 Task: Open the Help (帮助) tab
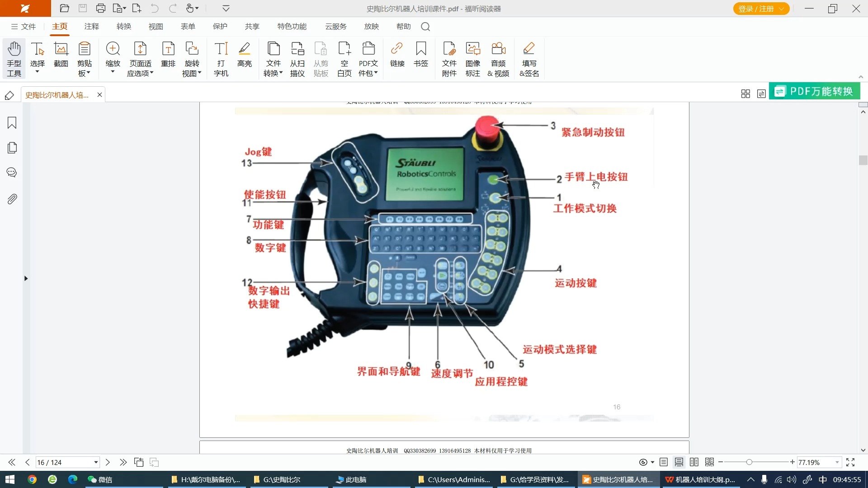click(404, 27)
